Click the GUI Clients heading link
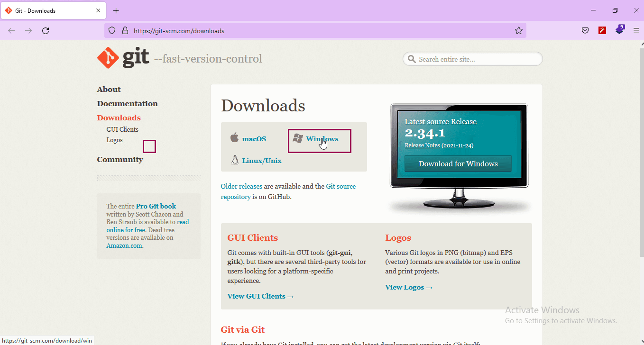 [253, 238]
